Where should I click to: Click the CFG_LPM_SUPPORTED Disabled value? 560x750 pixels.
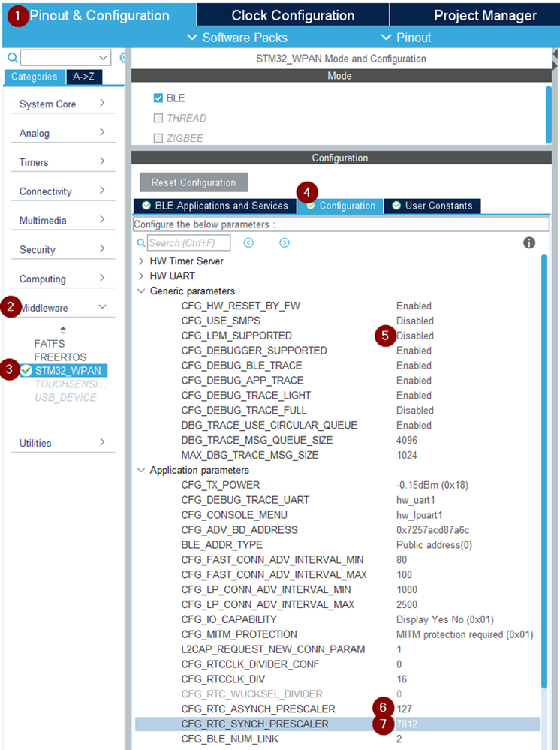point(414,336)
